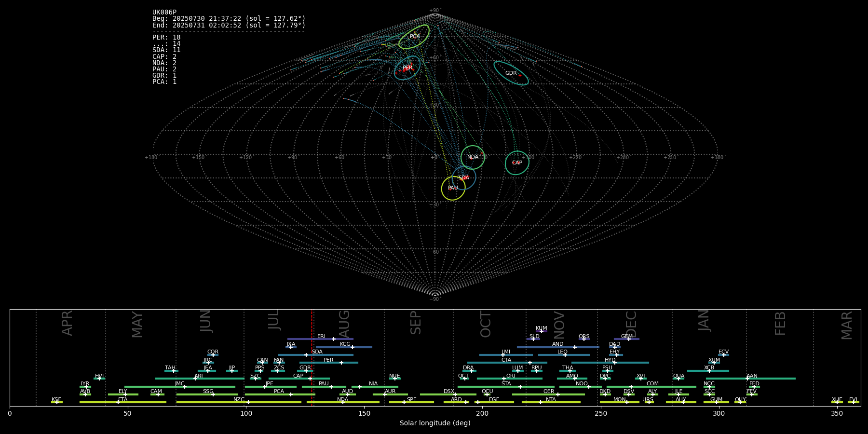Click the 150 tick label on the axis
Image resolution: width=868 pixels, height=434 pixels.
click(x=364, y=413)
